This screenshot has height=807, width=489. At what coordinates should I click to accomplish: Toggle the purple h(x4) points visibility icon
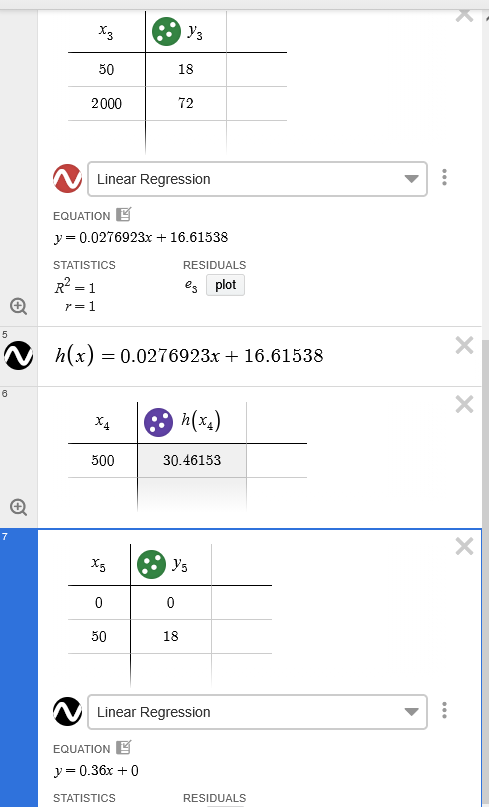pos(159,423)
